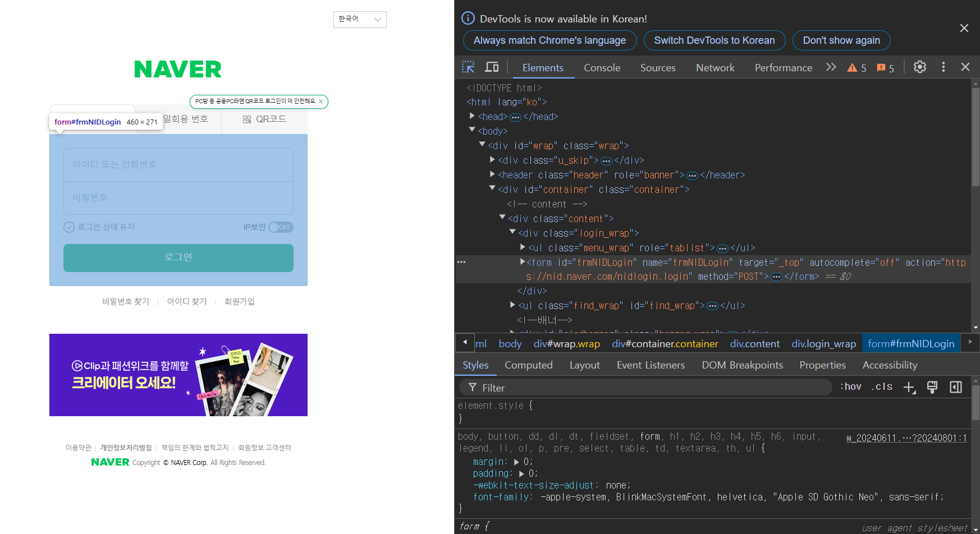
Task: Expand the ul.find_wrap node
Action: (512, 305)
